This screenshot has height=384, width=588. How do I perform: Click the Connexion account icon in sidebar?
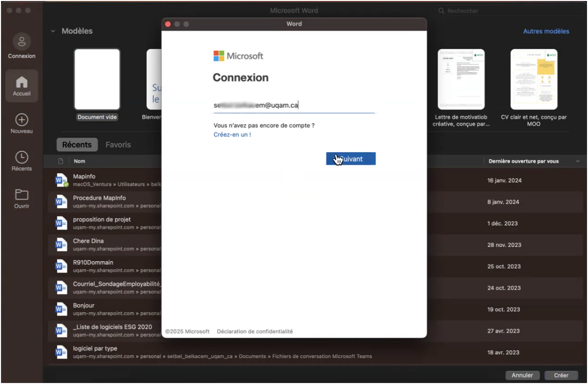(x=21, y=42)
